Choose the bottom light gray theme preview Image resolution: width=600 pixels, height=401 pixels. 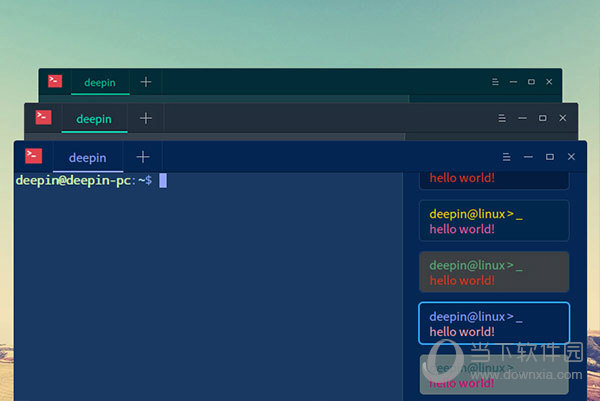494,374
